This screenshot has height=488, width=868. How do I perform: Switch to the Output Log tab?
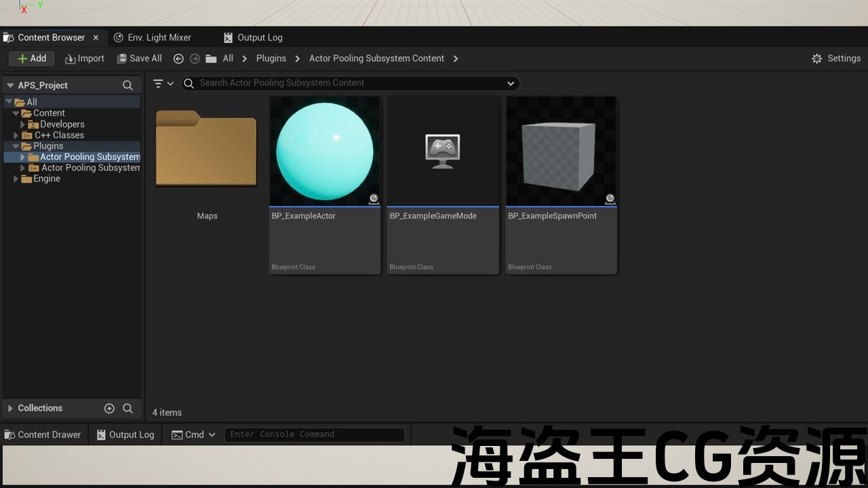point(253,38)
